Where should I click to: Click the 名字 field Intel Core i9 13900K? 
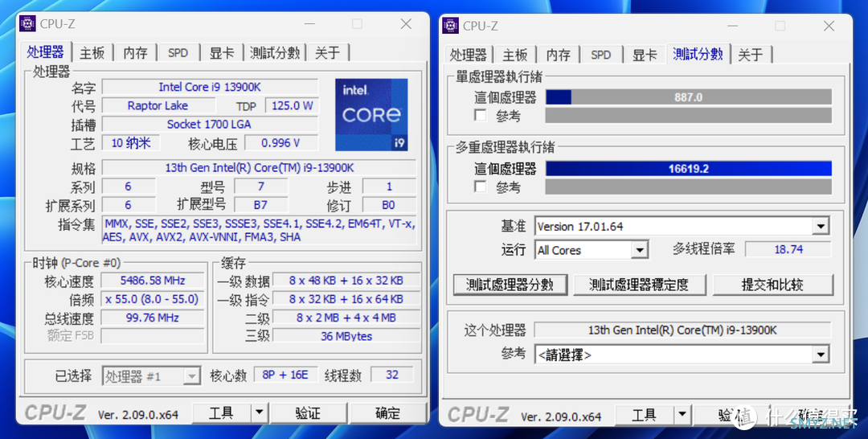click(x=210, y=87)
